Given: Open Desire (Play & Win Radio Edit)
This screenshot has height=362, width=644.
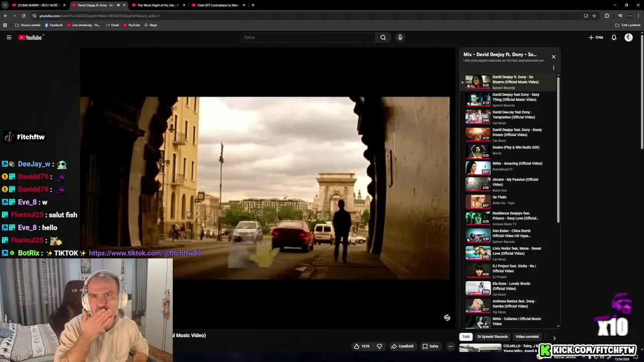Looking at the screenshot, I should 508,151.
